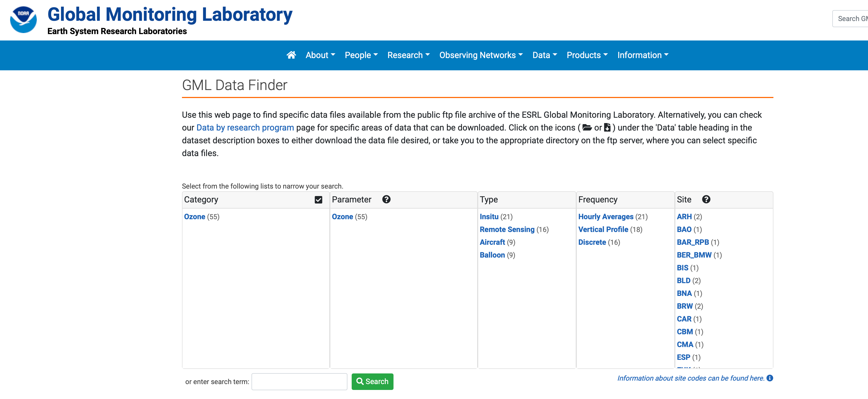Viewport: 868px width, 399px height.
Task: Click the file download icon in description
Action: (x=607, y=128)
